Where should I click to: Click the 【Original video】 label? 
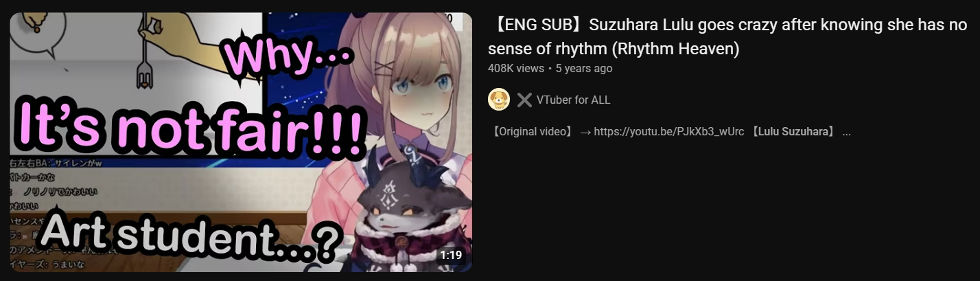coord(532,132)
